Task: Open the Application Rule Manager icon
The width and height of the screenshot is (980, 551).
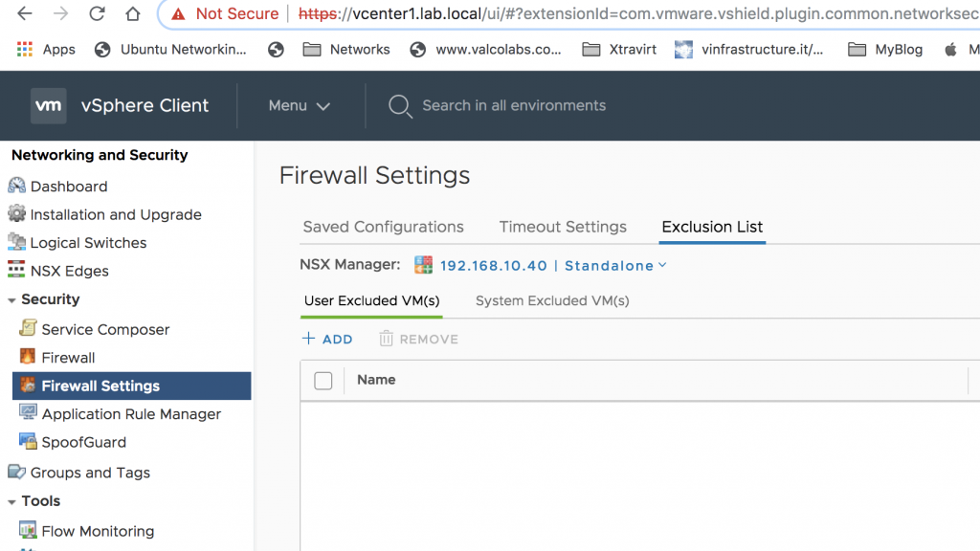Action: click(28, 412)
